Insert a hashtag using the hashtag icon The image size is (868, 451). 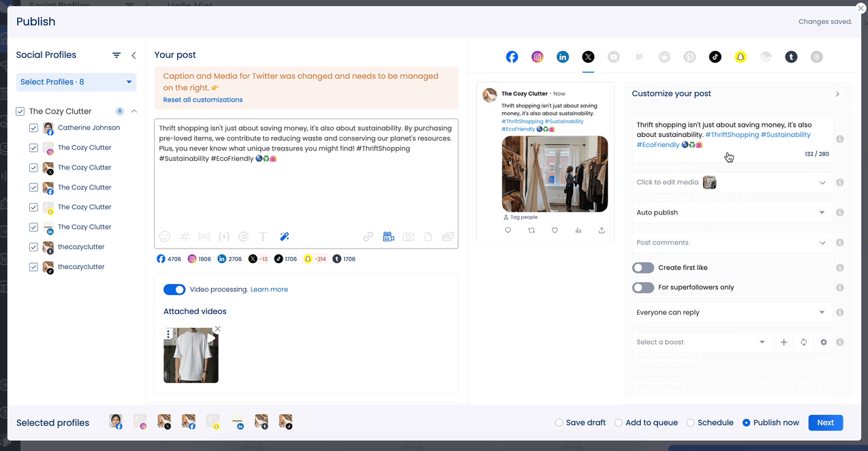click(184, 236)
